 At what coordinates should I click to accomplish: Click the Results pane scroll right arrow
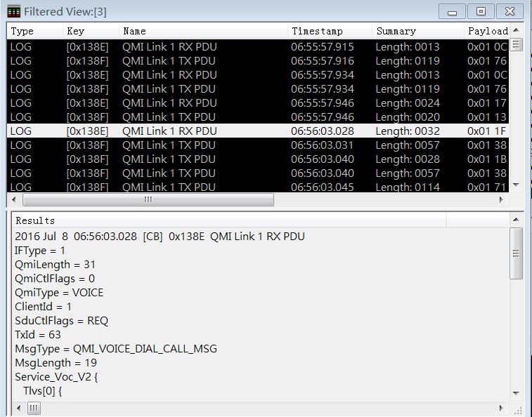[x=501, y=408]
